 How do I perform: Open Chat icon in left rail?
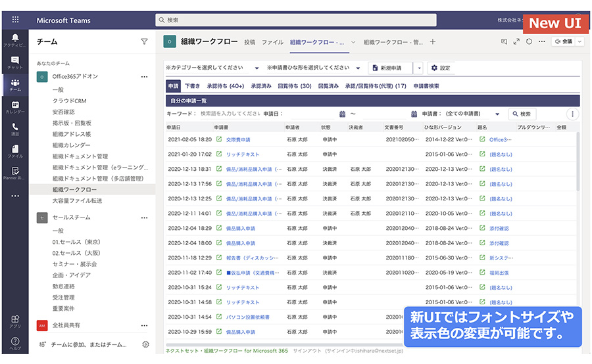tap(15, 62)
